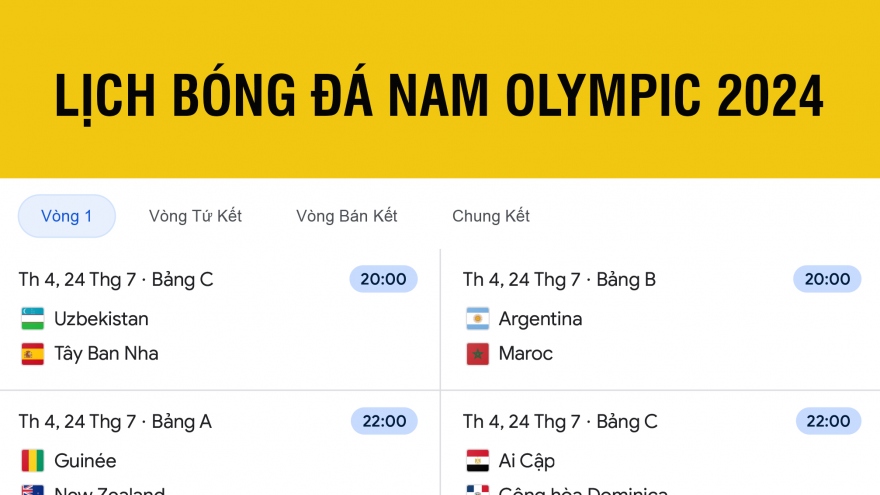Click the Guinea flag beside Guinée
Viewport: 880px width, 495px height.
tap(33, 461)
